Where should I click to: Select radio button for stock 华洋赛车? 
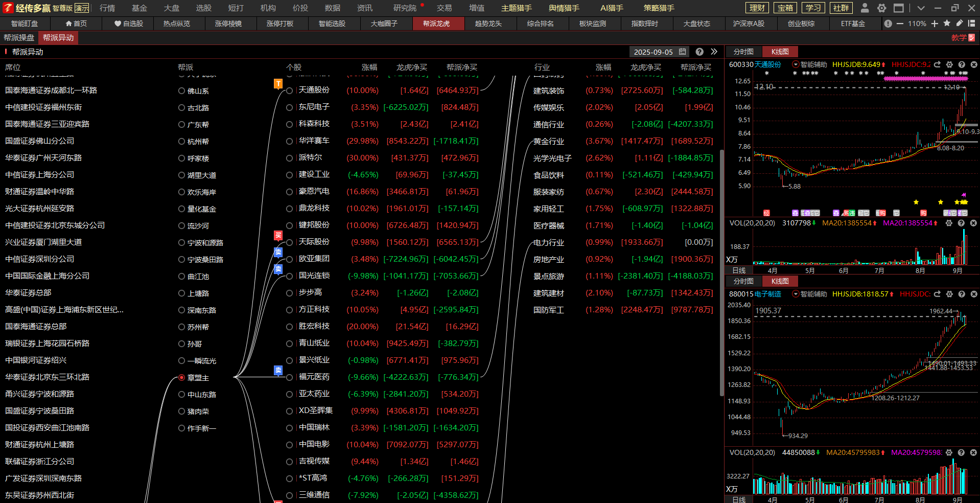289,141
